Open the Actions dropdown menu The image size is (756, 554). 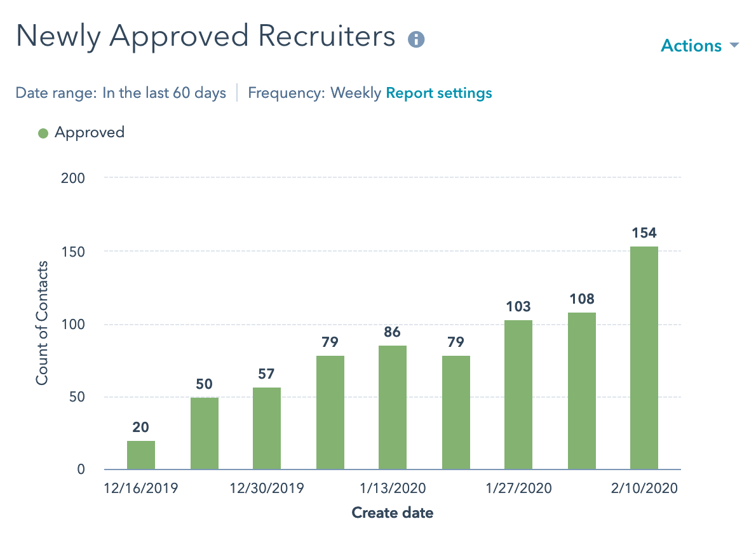[699, 46]
